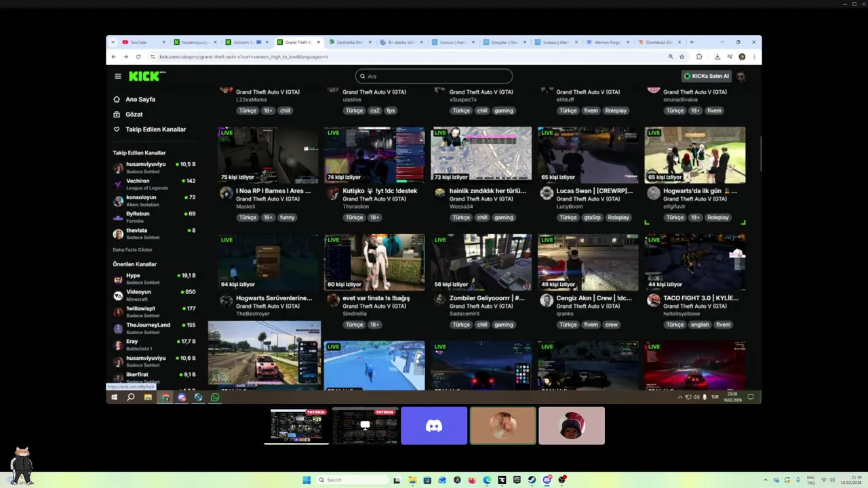
Task: Open Zombiler Geliyooorrr stream thumbnail
Action: 481,262
